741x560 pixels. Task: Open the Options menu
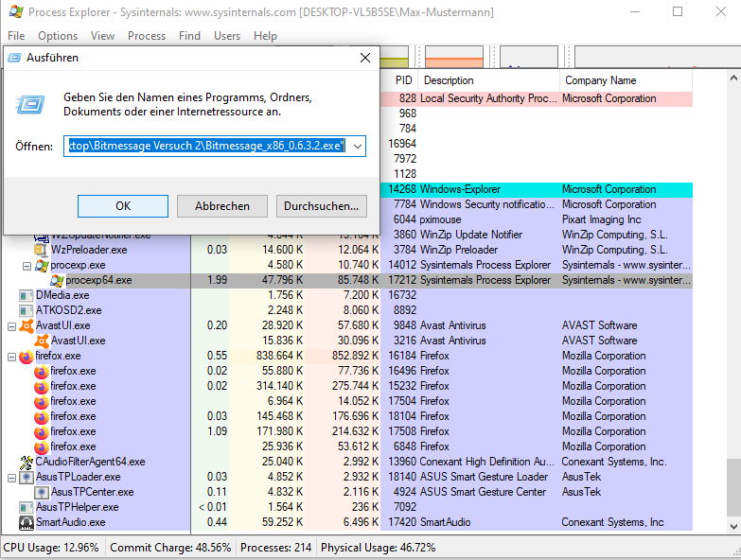tap(58, 36)
